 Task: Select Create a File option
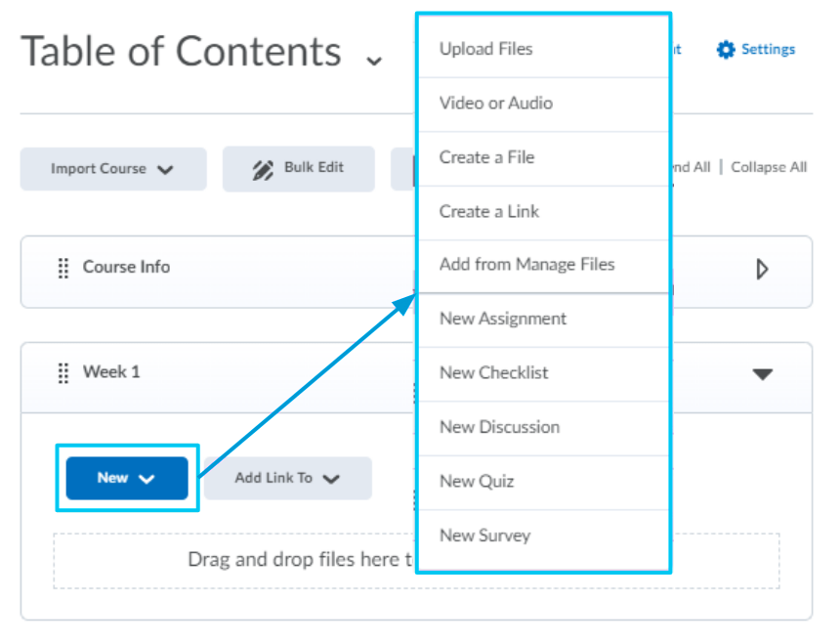click(x=486, y=157)
